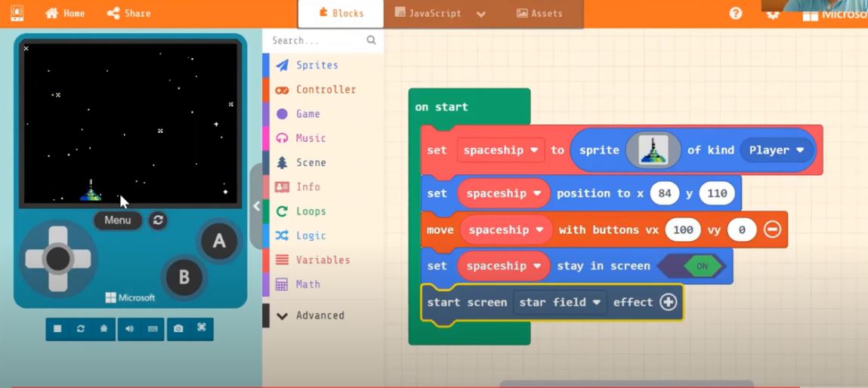Stop the simulator
Screen dimensions: 868x388
click(x=57, y=329)
